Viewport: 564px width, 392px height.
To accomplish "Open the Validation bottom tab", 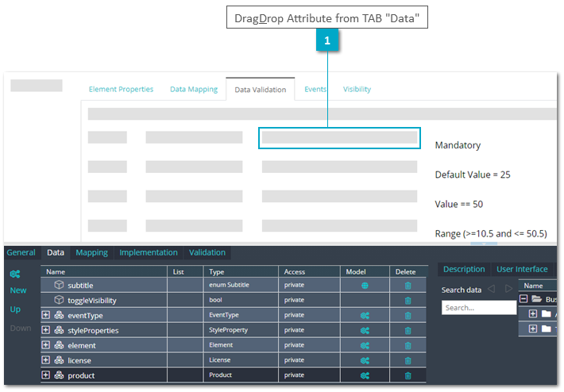I will point(207,252).
